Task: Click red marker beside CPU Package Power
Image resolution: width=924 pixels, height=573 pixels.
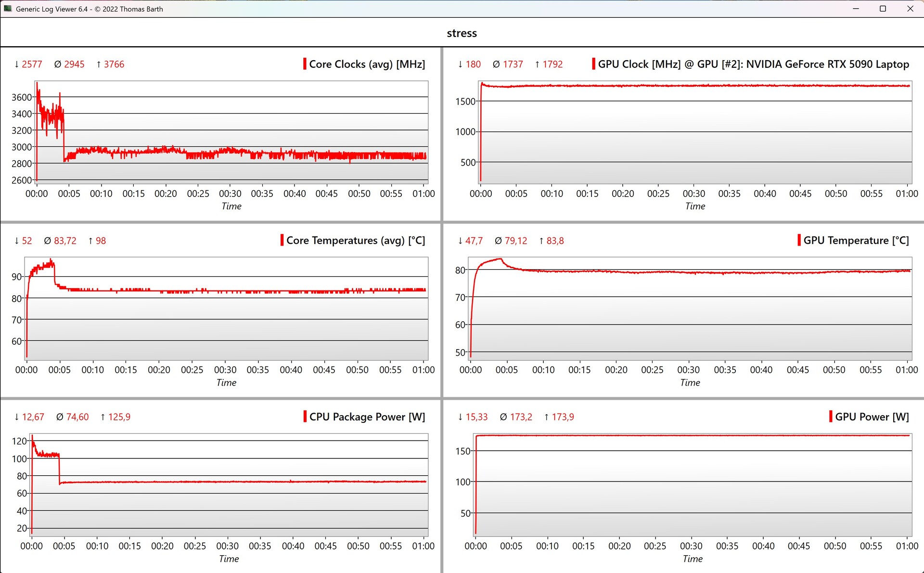Action: tap(305, 417)
